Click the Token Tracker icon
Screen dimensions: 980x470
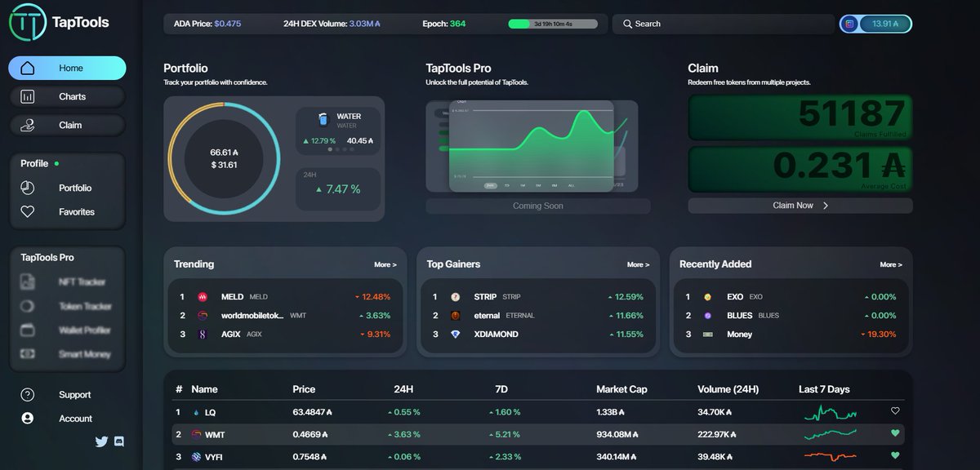click(x=28, y=306)
